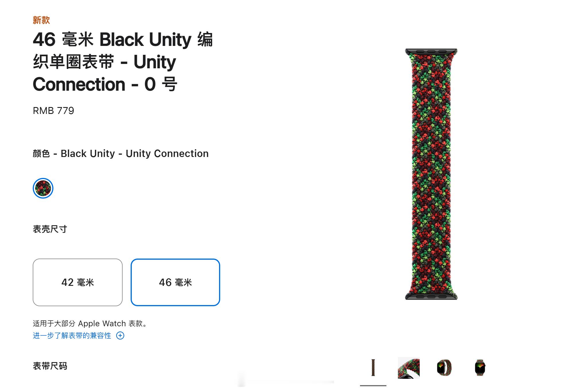Click the top black connector of band image
The width and height of the screenshot is (569, 392).
[x=431, y=52]
